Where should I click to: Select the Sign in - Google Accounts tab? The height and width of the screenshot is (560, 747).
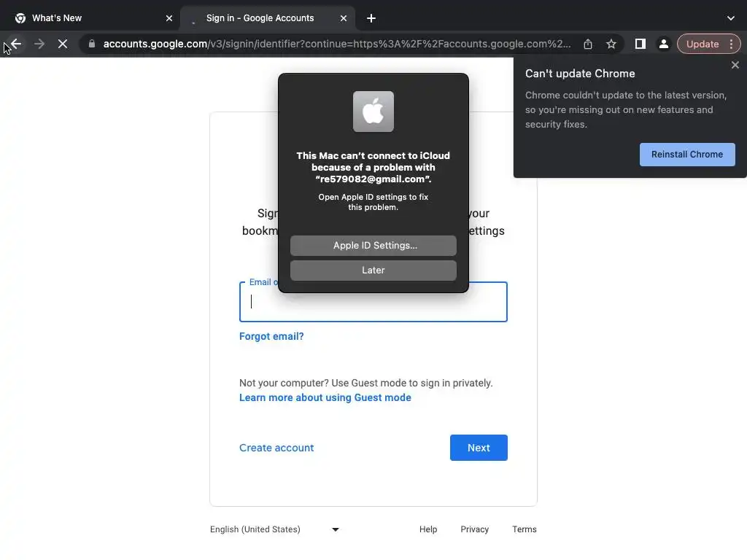pos(268,18)
